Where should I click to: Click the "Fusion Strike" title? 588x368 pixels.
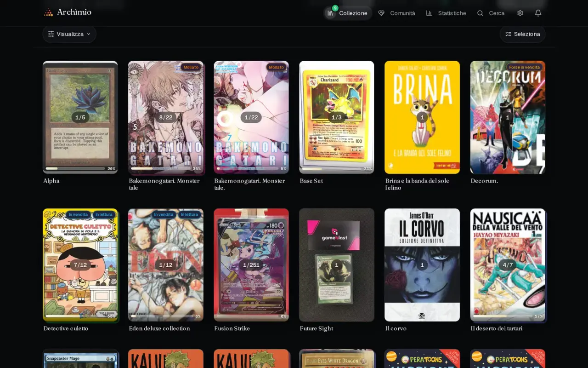232,328
